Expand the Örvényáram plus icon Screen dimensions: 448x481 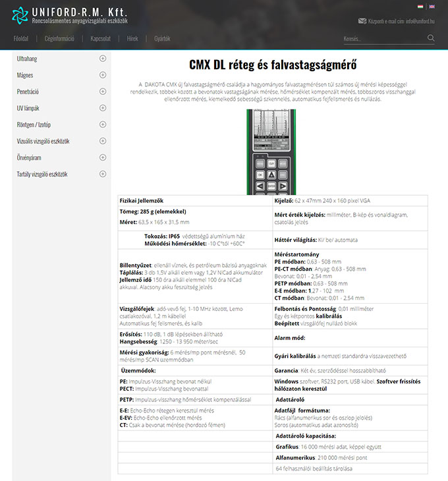(103, 157)
